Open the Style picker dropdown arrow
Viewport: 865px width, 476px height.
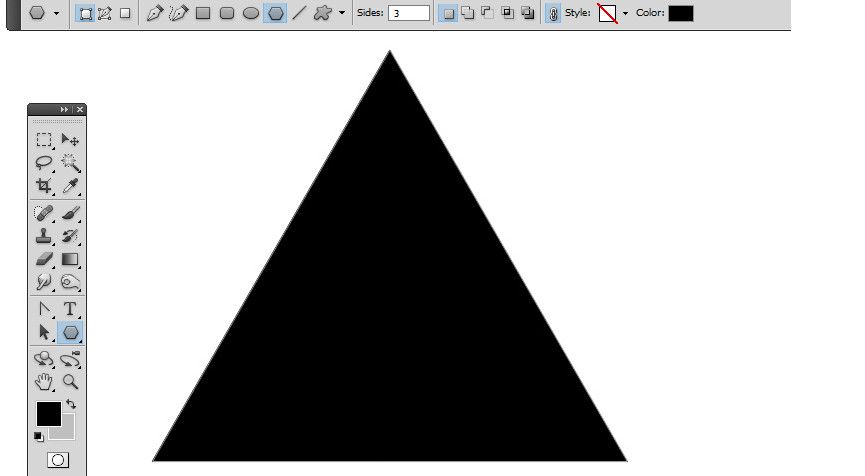pos(626,14)
